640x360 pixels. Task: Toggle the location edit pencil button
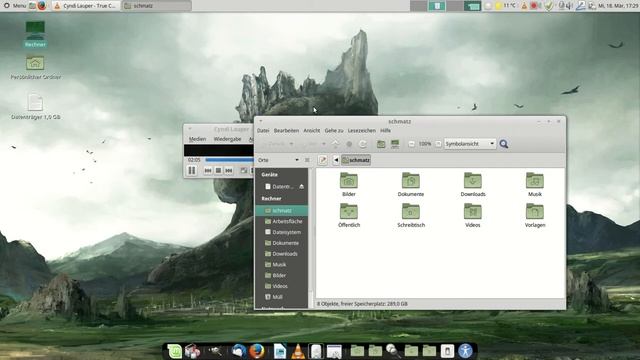[322, 160]
